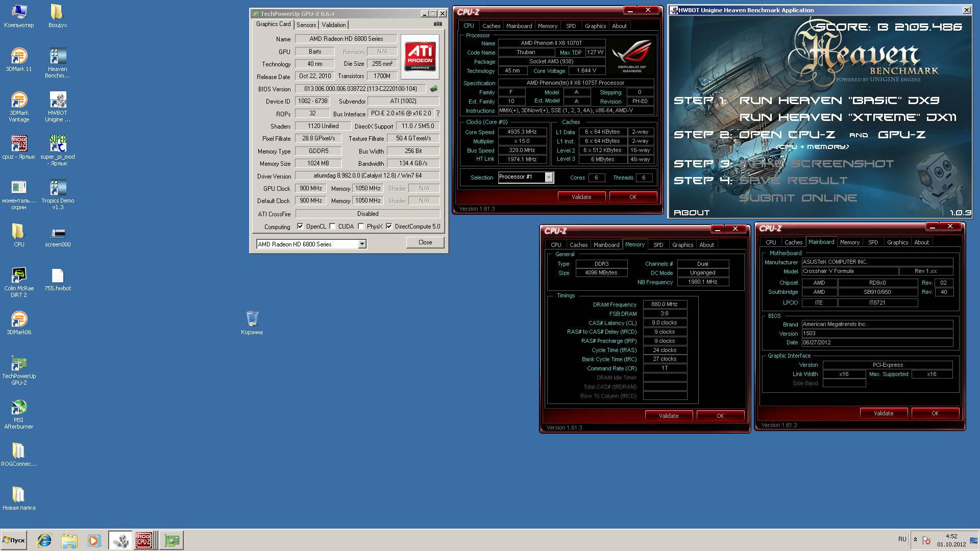980x551 pixels.
Task: Open Tropics Demo v1.3 icon
Action: click(x=58, y=194)
